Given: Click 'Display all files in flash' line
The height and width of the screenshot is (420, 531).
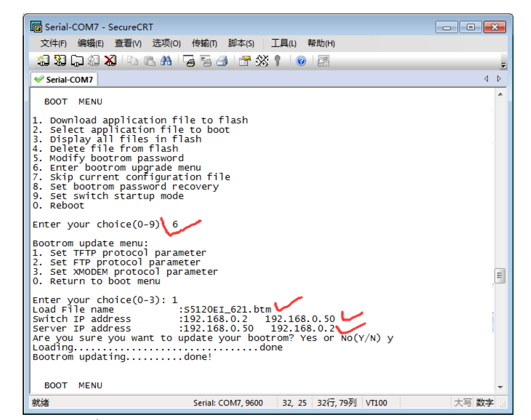Looking at the screenshot, I should (x=117, y=139).
